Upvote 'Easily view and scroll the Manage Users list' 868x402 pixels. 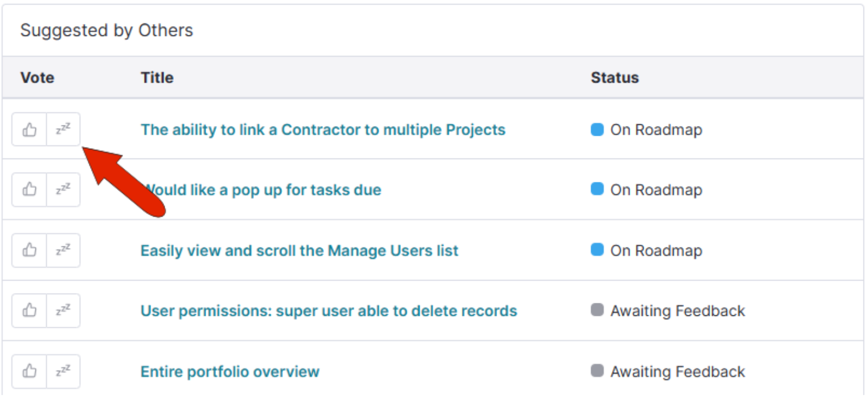(29, 250)
